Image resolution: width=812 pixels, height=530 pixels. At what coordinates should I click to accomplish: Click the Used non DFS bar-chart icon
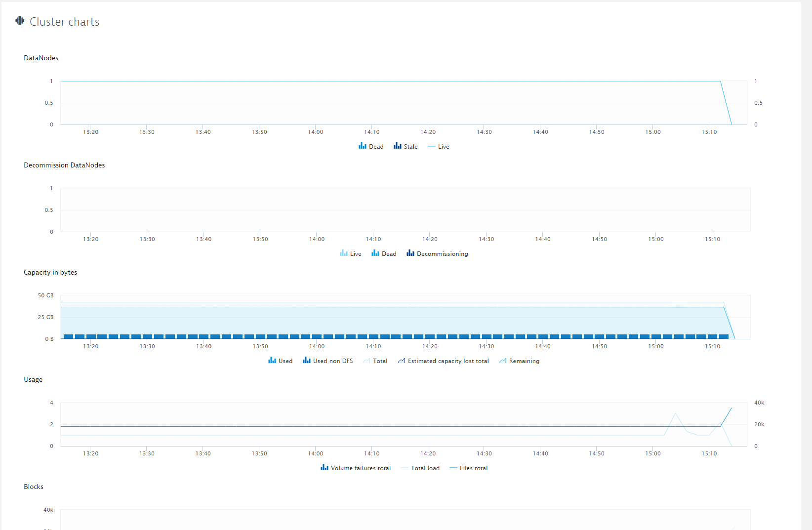(307, 361)
